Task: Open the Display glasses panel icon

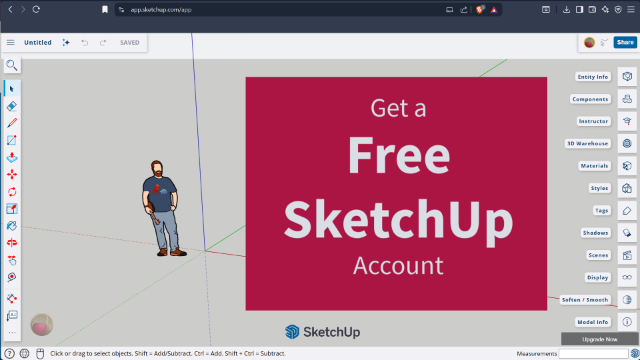Action: coord(627,278)
